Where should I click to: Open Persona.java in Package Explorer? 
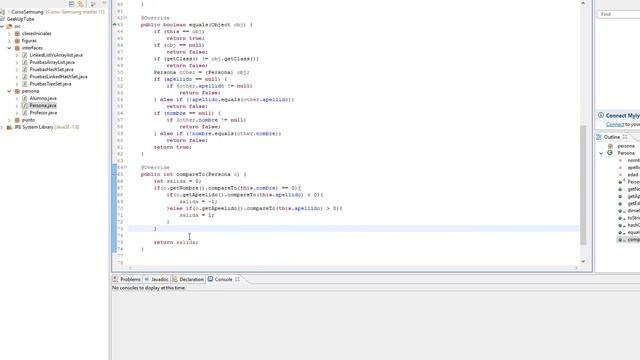[43, 105]
